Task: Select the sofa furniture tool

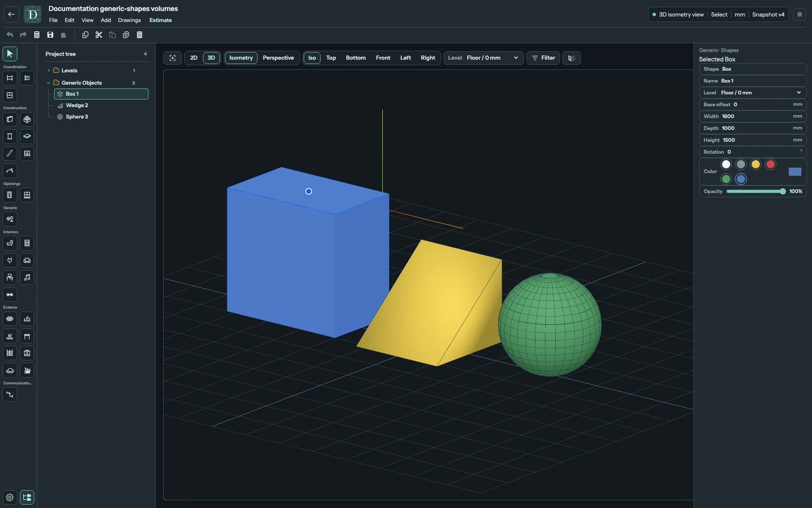Action: pos(27,260)
